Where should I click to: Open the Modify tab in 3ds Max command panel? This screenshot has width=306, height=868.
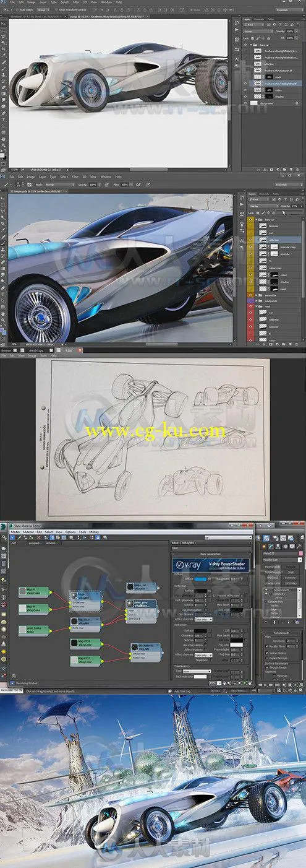271,547
